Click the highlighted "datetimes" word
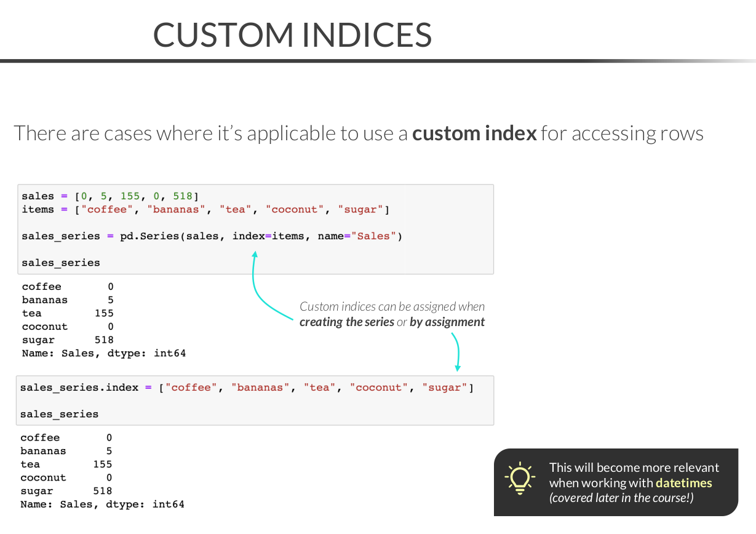The image size is (756, 534). [683, 483]
